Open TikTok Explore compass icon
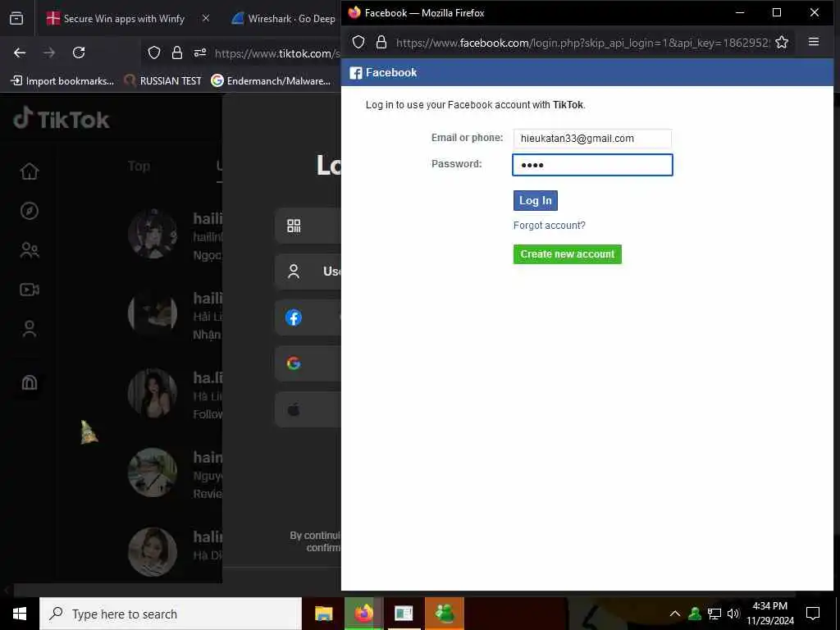This screenshot has height=630, width=840. [30, 211]
